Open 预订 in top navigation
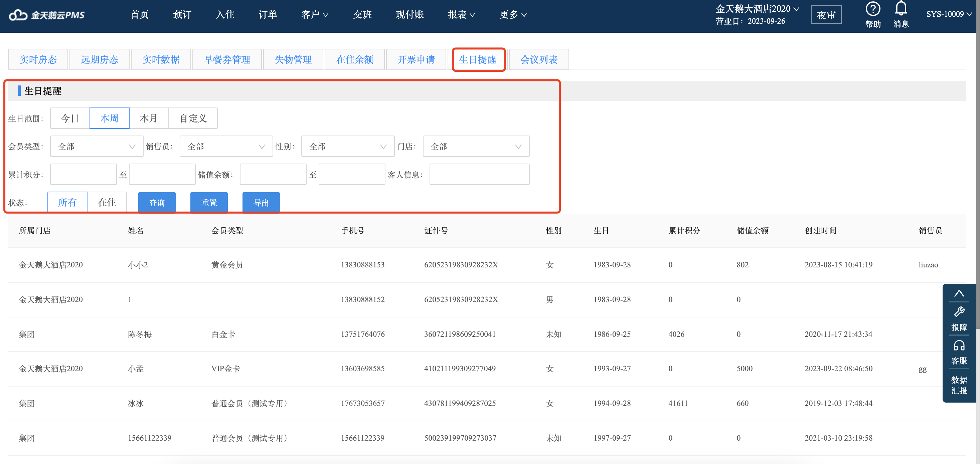This screenshot has height=464, width=980. (182, 15)
